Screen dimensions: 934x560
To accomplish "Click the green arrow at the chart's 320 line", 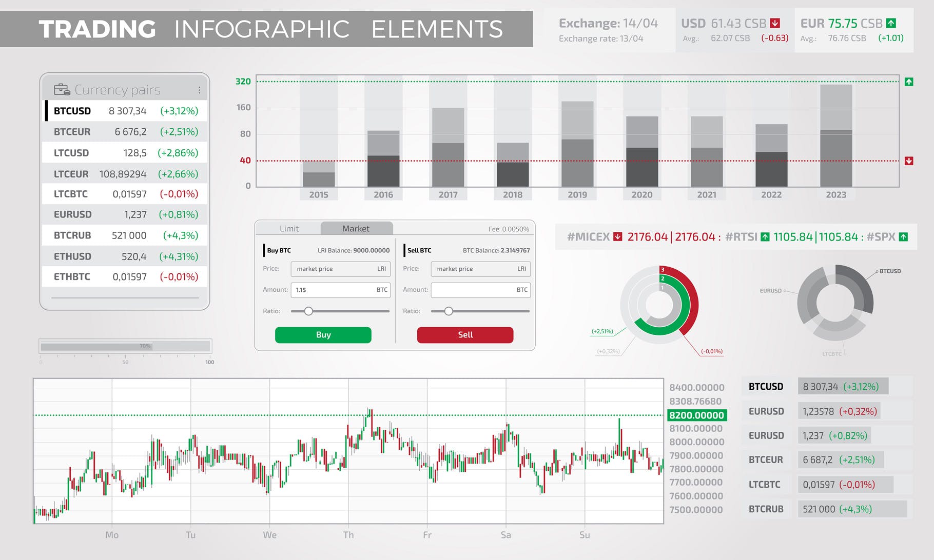I will click(909, 81).
